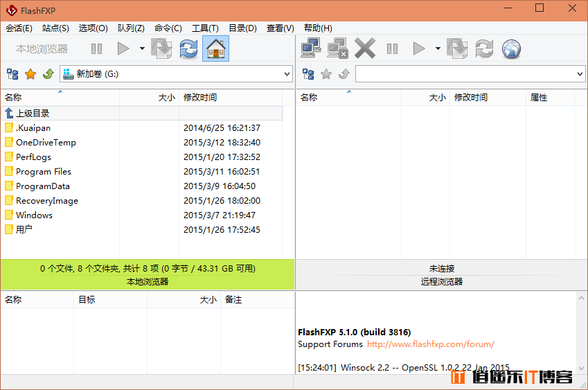Click the 2015/3/7 21:19:47 date cell
Screen dimensions: 588x390
(x=220, y=215)
